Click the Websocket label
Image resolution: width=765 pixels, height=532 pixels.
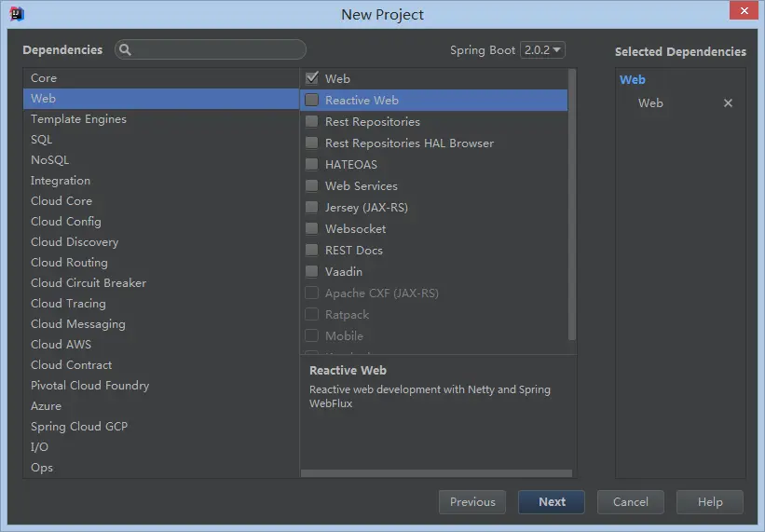click(x=356, y=228)
